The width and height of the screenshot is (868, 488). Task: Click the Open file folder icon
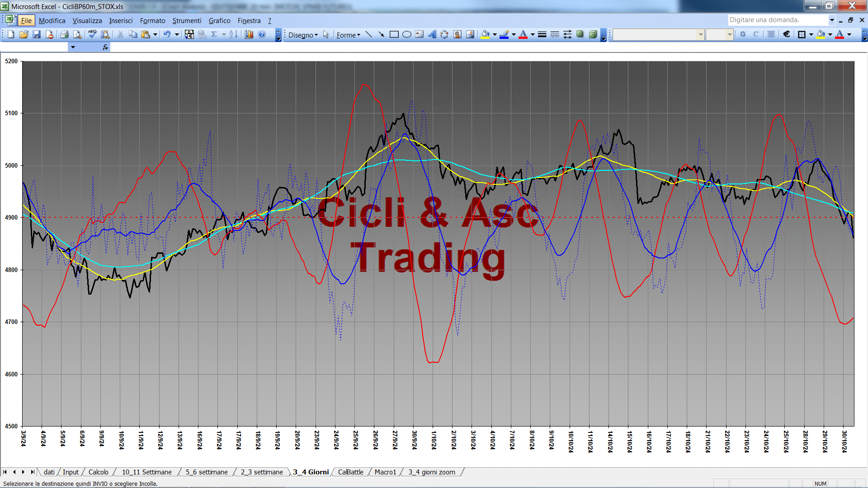point(24,34)
